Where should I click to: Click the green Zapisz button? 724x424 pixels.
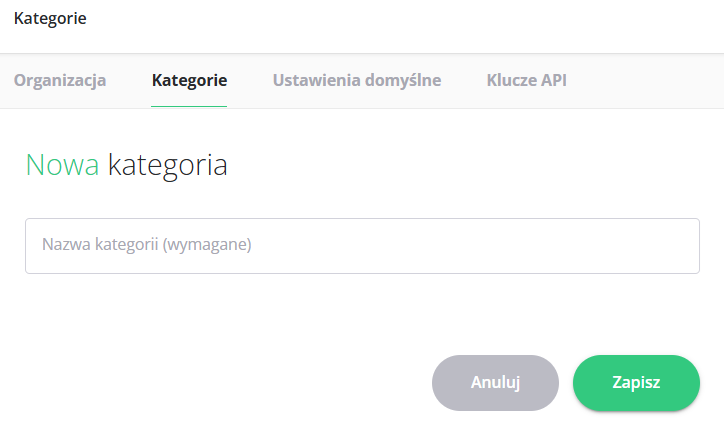click(x=636, y=383)
